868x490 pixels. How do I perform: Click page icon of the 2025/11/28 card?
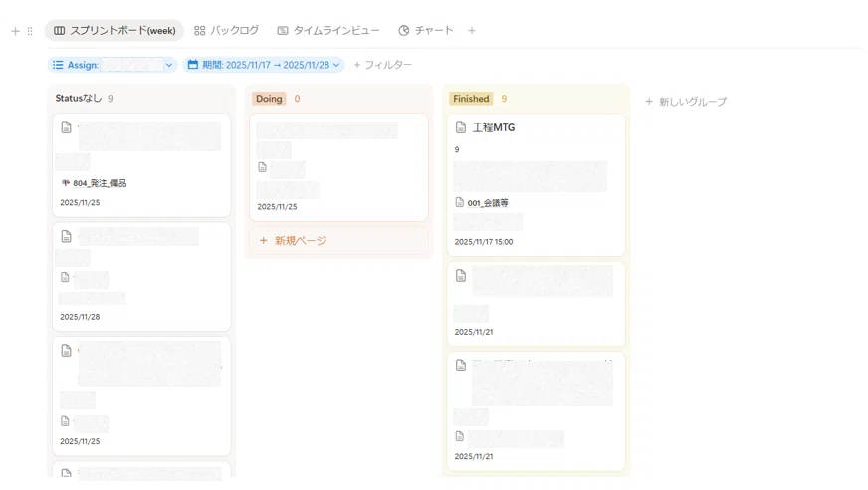tap(66, 236)
